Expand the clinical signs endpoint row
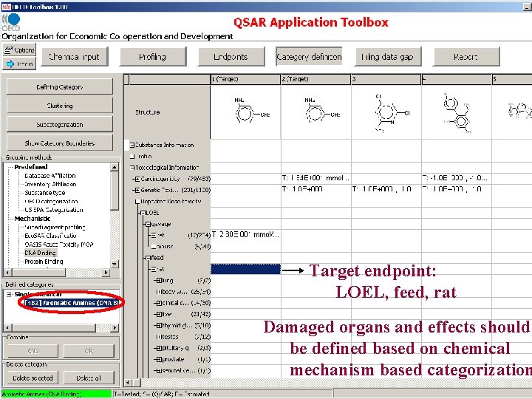 159,303
